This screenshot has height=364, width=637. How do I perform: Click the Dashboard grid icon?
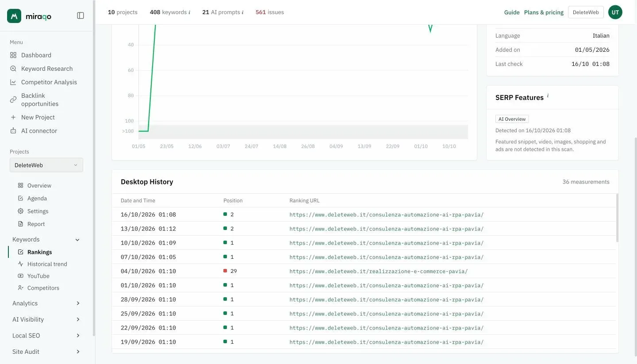tap(13, 55)
